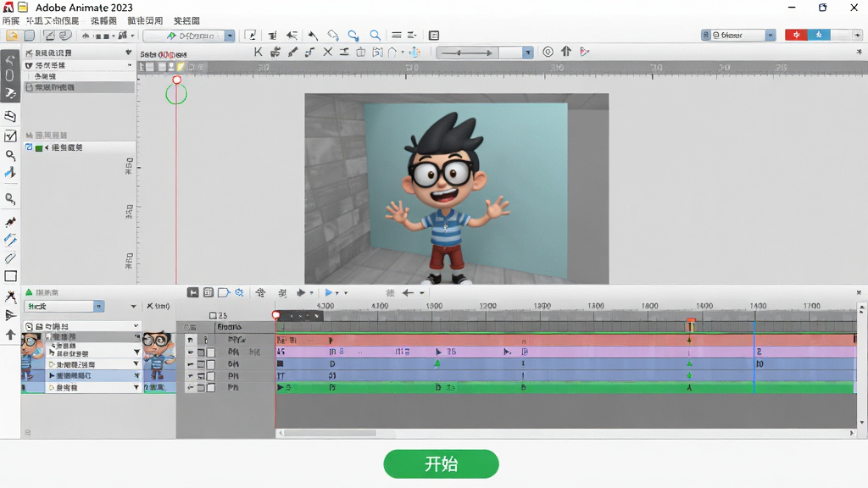Open dropdown arrow of the top toolbar combo box
The height and width of the screenshot is (488, 868).
pos(229,36)
